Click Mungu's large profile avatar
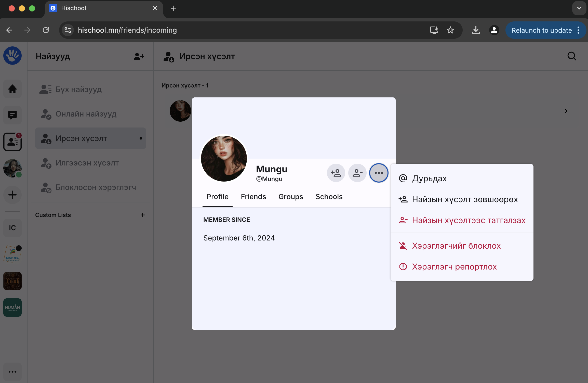Image resolution: width=588 pixels, height=383 pixels. [x=224, y=158]
